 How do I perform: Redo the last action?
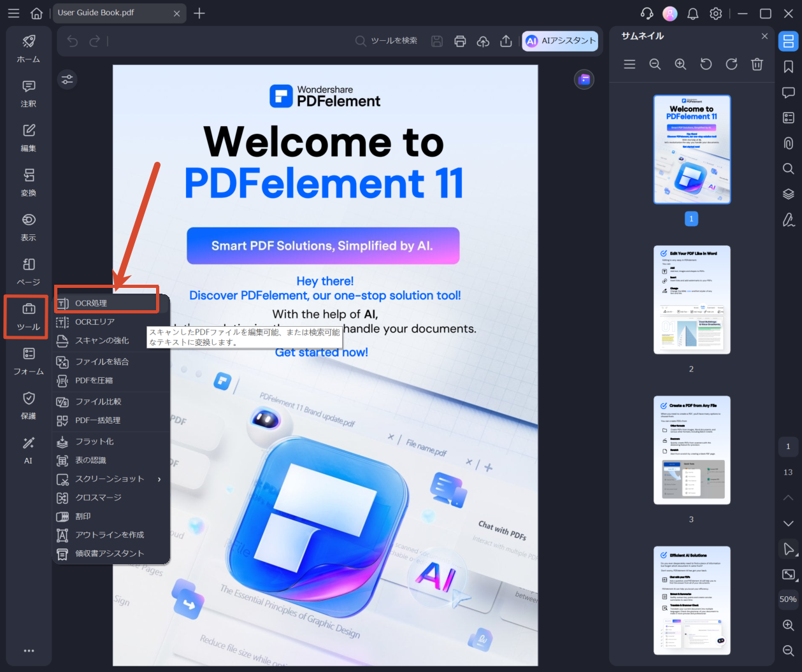coord(94,41)
